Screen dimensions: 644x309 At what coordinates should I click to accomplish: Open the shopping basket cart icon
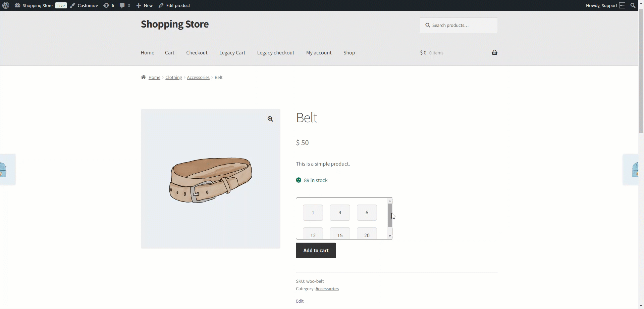click(x=494, y=52)
